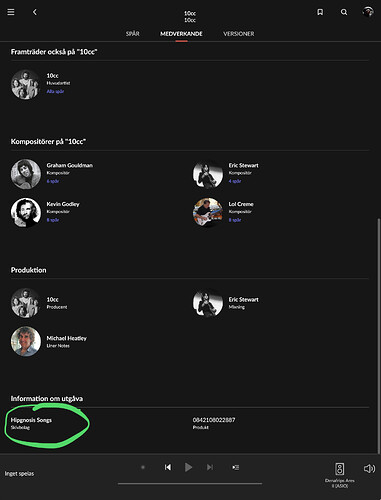Open Graham Gouldman's 6 spår link

(x=53, y=181)
